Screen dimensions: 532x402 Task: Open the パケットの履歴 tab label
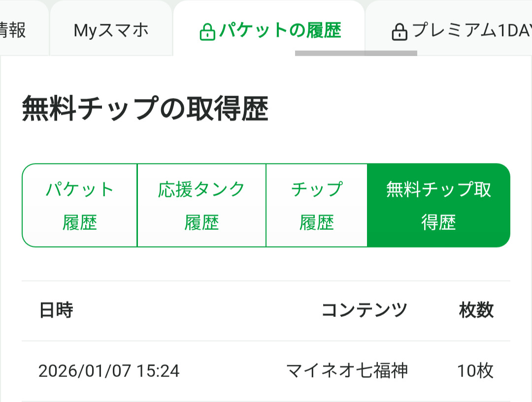280,31
